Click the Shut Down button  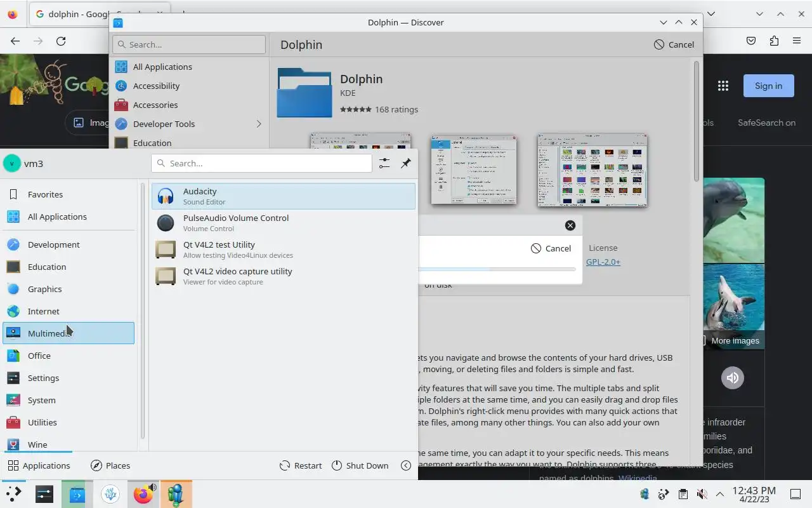(360, 465)
